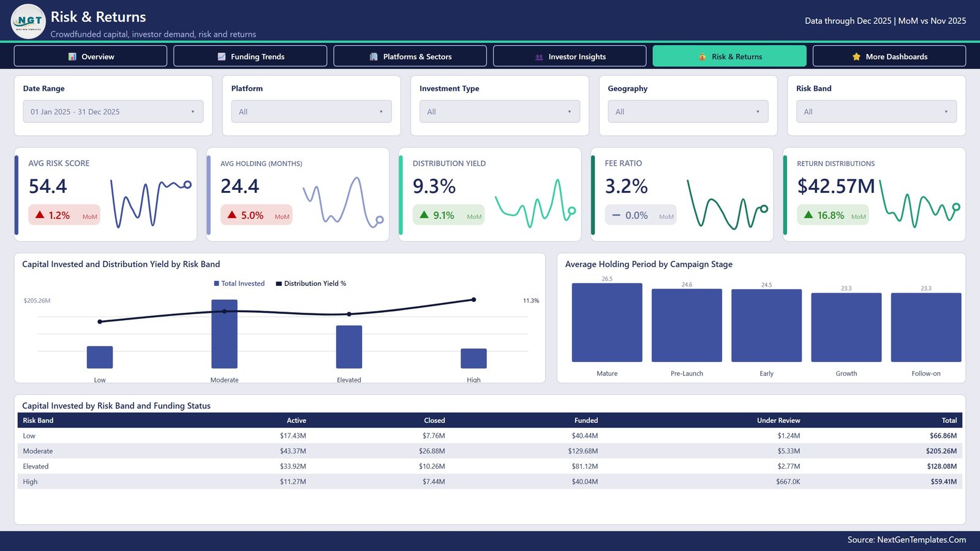Viewport: 980px width, 551px height.
Task: Open the Risk Band filter dropdown
Action: (876, 111)
